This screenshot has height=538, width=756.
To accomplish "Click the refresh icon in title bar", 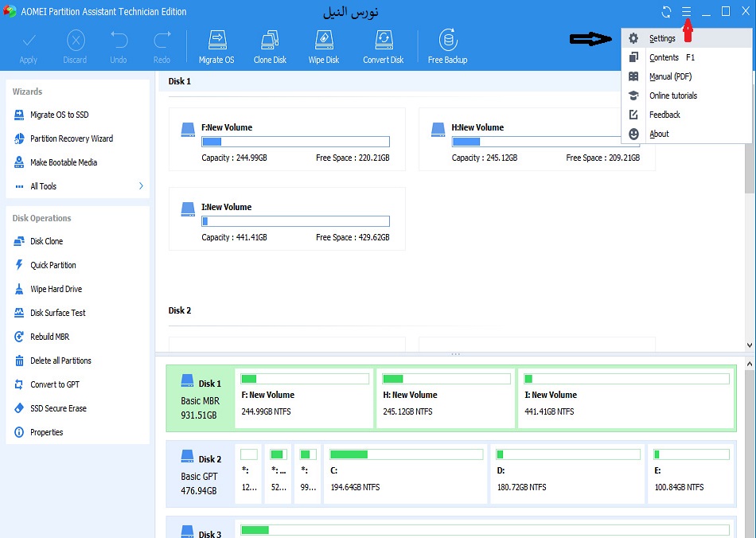I will click(666, 12).
